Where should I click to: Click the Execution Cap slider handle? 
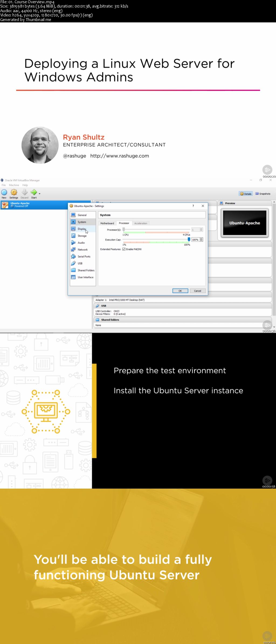coord(189,239)
